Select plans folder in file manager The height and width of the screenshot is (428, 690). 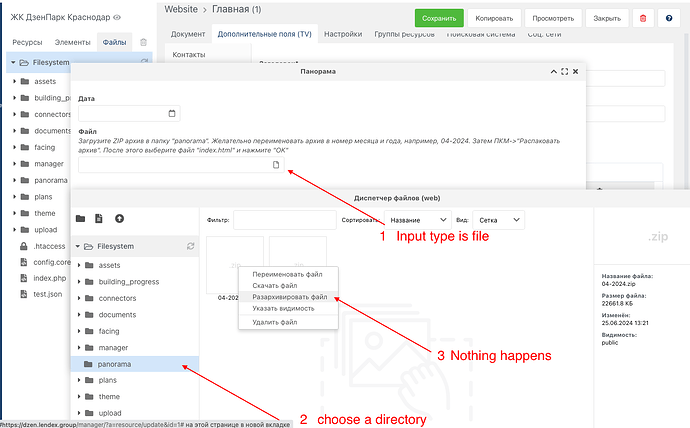[107, 380]
